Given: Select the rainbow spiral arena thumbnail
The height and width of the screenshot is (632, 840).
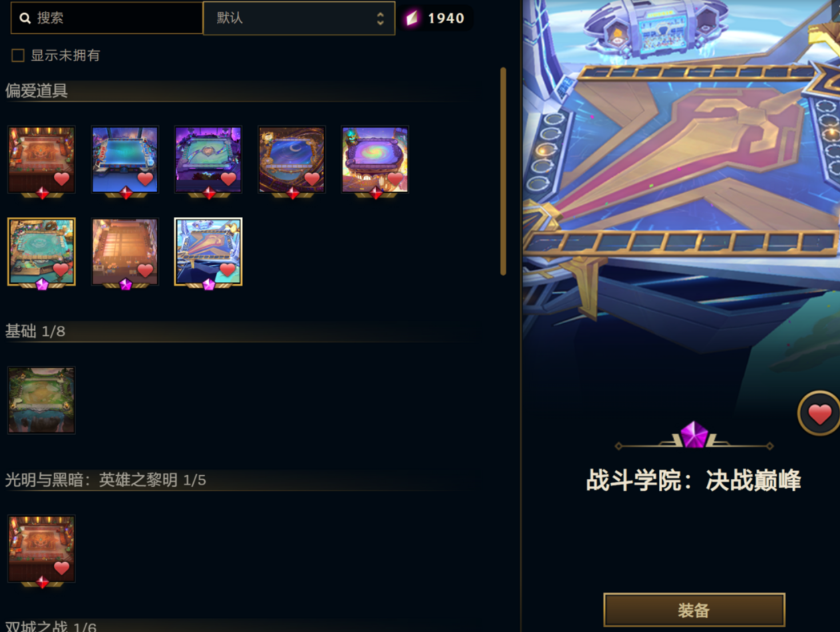Looking at the screenshot, I should 375,160.
